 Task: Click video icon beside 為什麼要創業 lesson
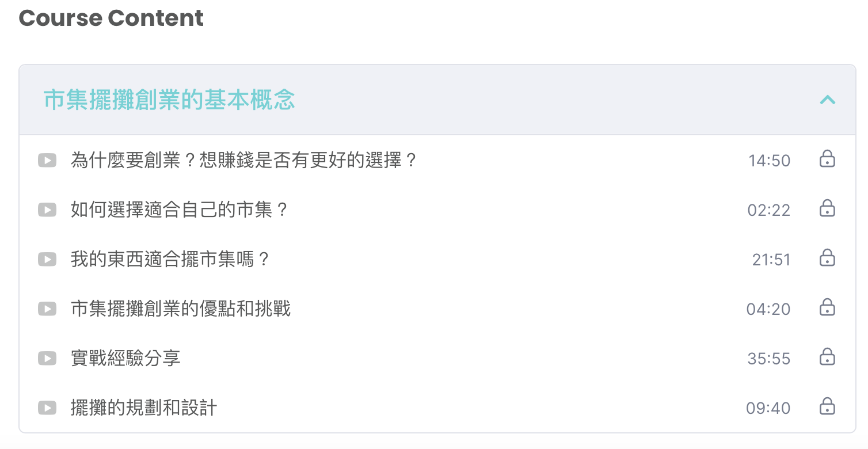[47, 160]
